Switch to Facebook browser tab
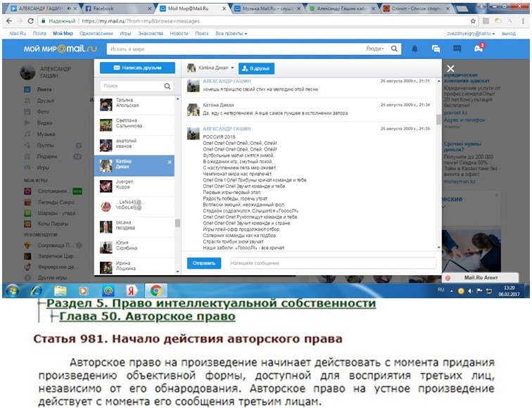Viewport: 532px width, 408px height. [117, 8]
